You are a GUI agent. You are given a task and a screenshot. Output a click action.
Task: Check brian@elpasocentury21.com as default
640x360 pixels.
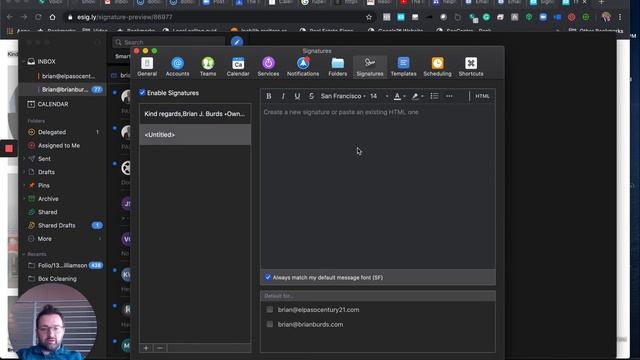point(270,309)
